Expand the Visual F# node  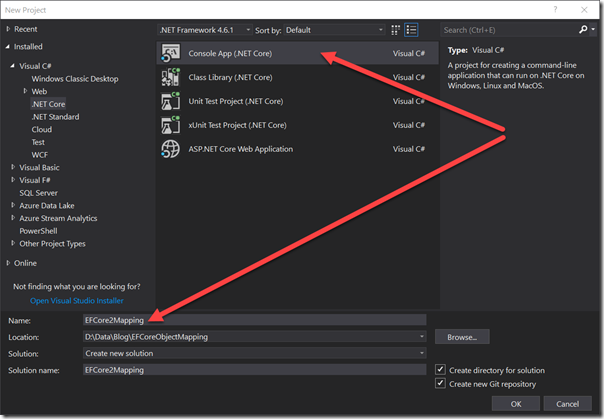coord(13,180)
